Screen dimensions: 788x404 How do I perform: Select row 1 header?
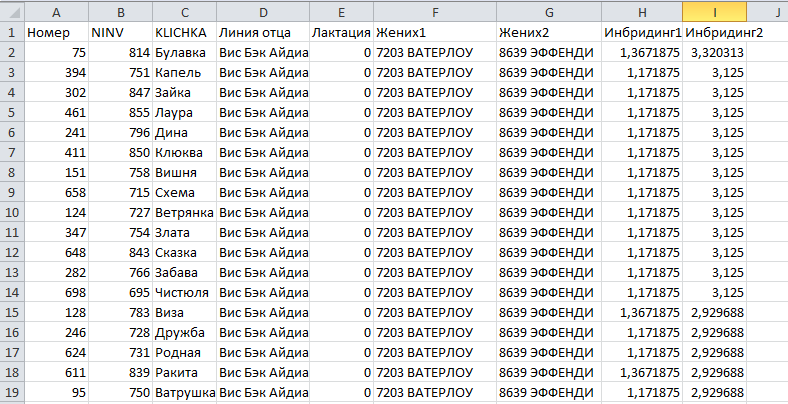point(12,33)
